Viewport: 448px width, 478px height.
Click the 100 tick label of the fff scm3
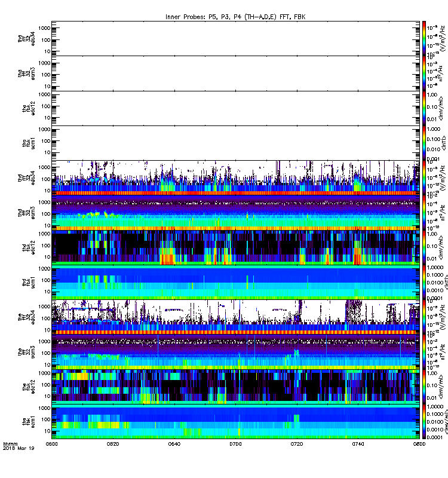coord(46,353)
